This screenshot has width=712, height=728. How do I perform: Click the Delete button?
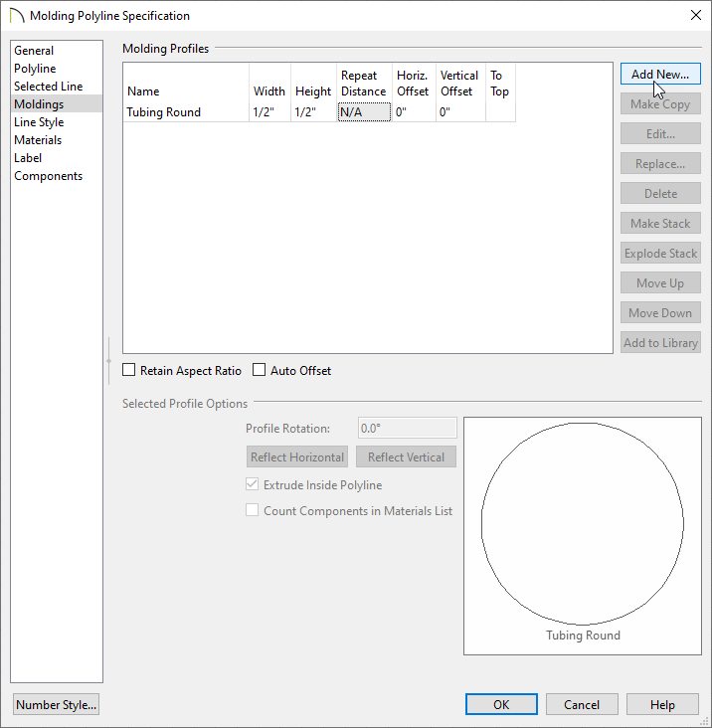660,194
